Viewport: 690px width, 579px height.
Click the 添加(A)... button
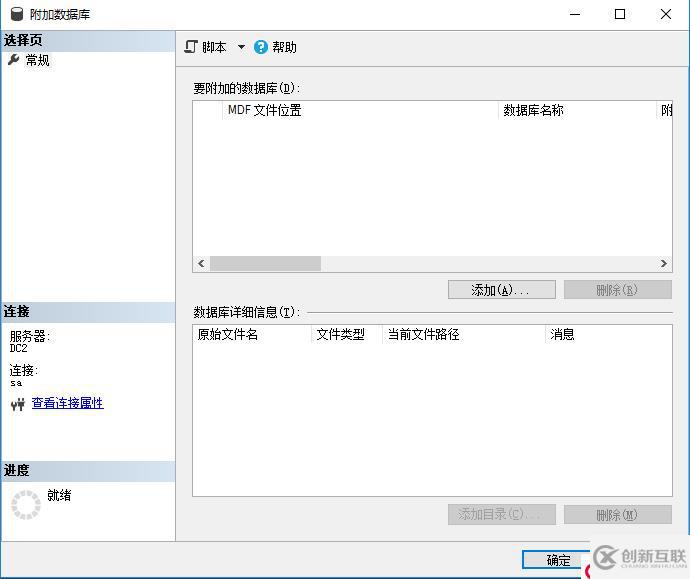coord(502,290)
